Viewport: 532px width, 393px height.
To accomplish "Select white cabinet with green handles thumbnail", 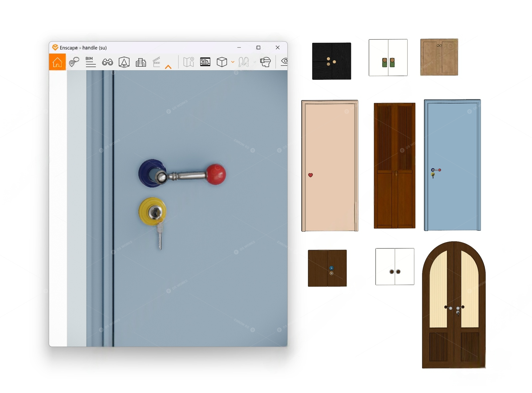I will pyautogui.click(x=388, y=58).
